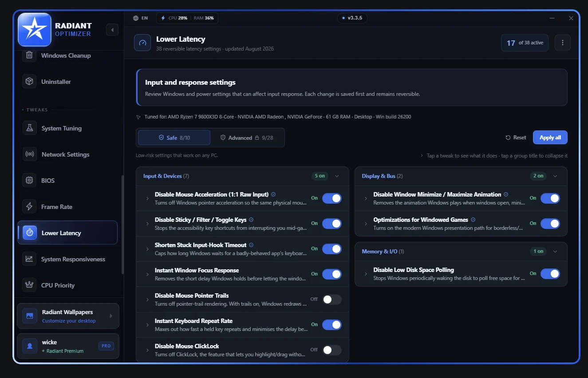Expand Instant Window Focus Response details
The height and width of the screenshot is (378, 588).
click(147, 274)
